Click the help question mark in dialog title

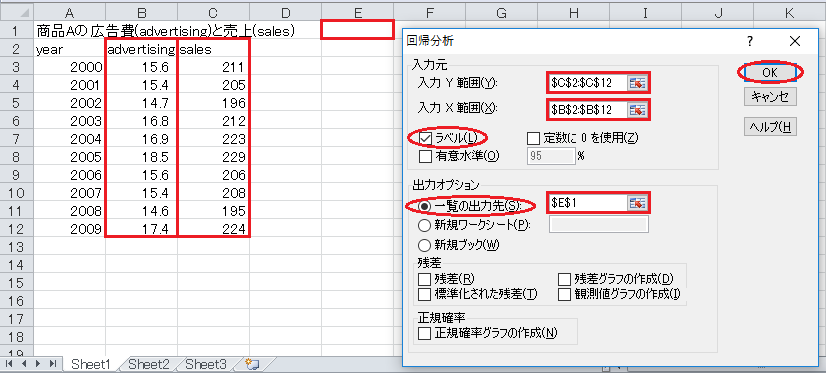pos(750,42)
